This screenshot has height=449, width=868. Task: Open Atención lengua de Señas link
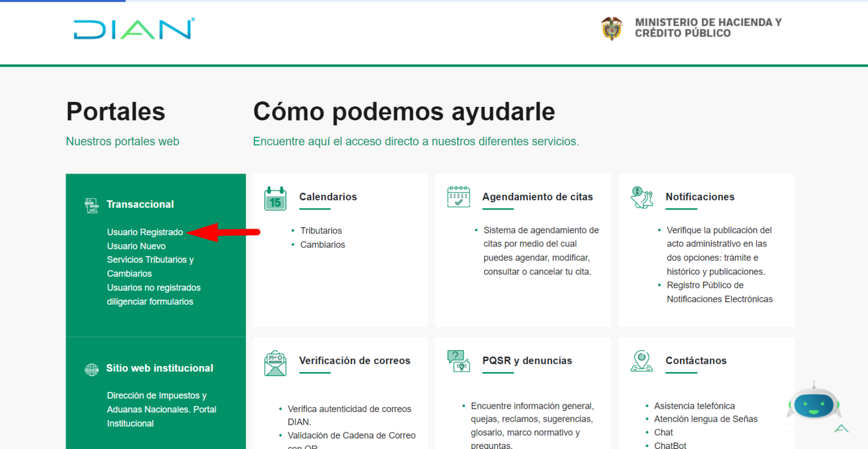coord(706,419)
